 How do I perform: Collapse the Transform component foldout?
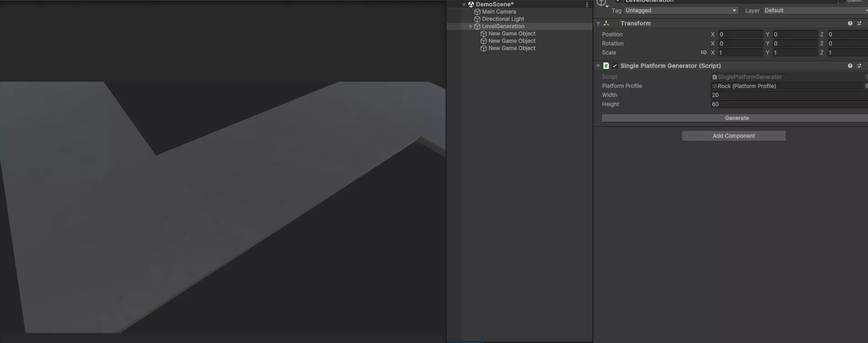[x=598, y=23]
